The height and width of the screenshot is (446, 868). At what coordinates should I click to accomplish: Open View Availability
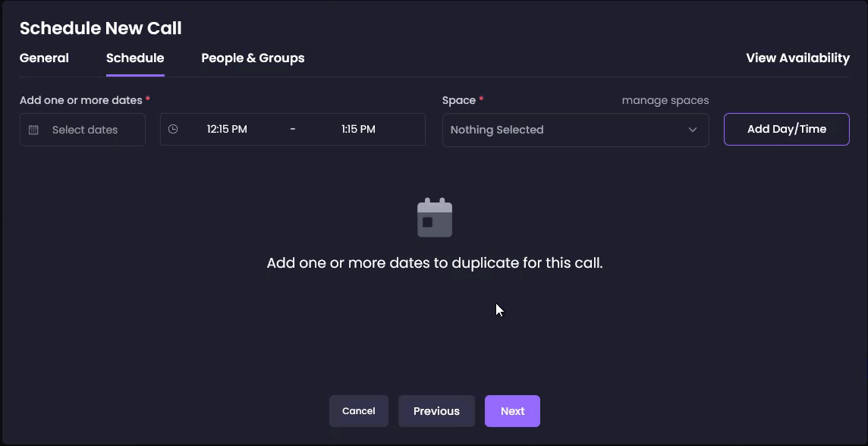point(797,58)
